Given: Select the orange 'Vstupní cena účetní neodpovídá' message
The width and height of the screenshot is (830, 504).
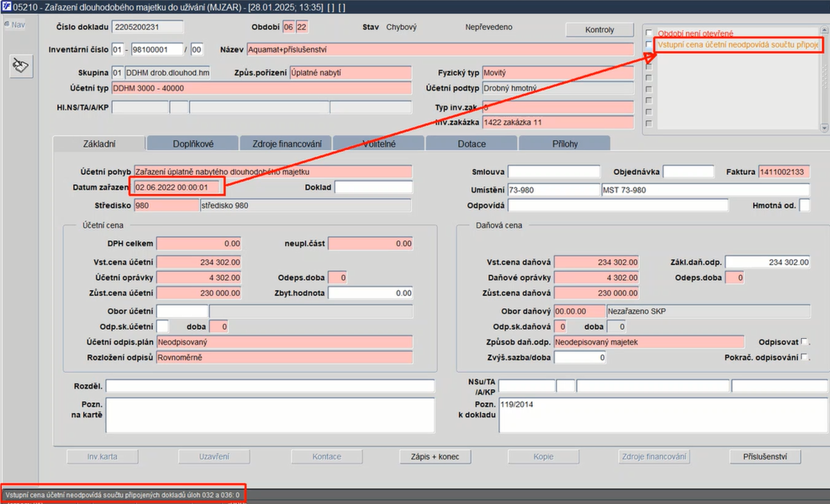Looking at the screenshot, I should coord(738,45).
